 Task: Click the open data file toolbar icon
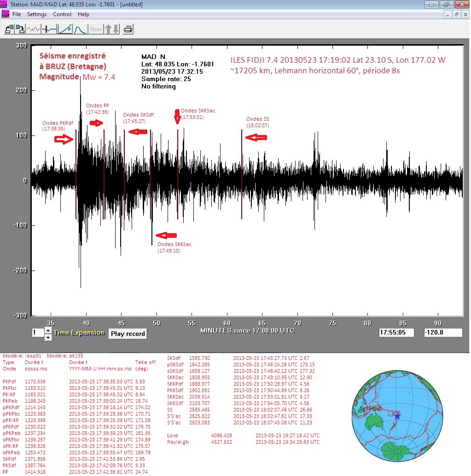pos(9,29)
